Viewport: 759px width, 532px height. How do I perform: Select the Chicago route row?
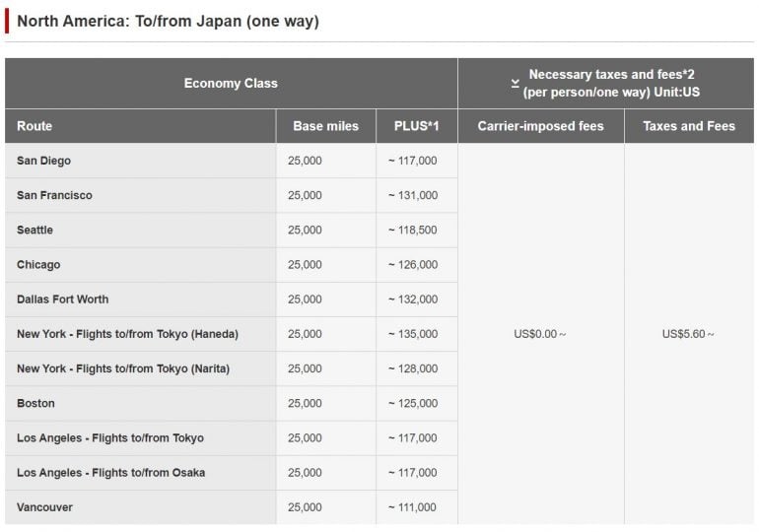38,264
